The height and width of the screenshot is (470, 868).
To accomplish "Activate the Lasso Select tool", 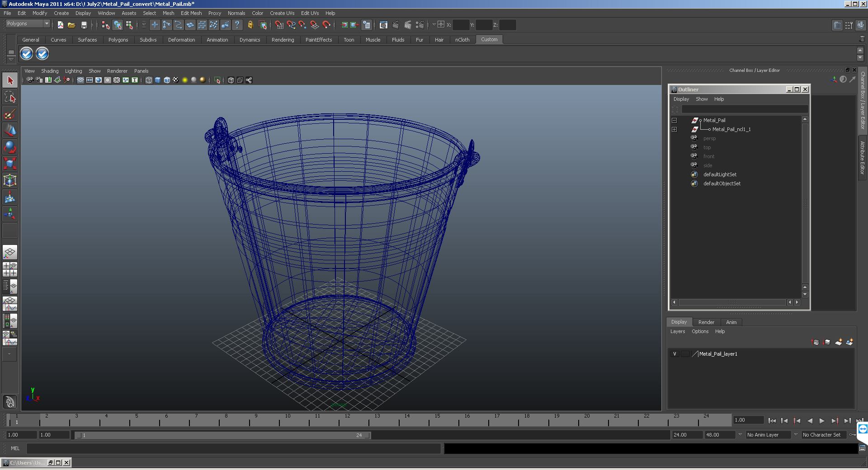I will [x=10, y=97].
